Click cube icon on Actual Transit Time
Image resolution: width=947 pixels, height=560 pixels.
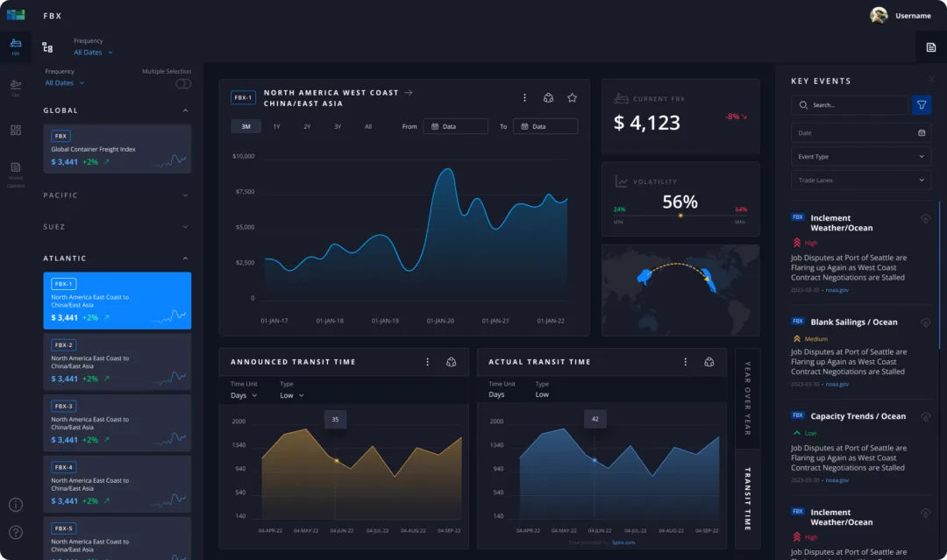[709, 362]
